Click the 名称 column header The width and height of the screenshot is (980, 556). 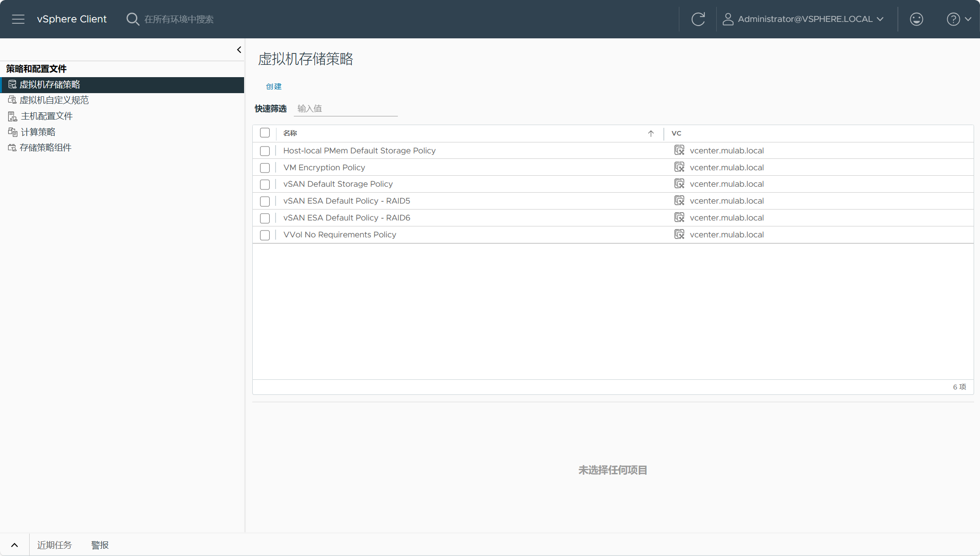[290, 133]
